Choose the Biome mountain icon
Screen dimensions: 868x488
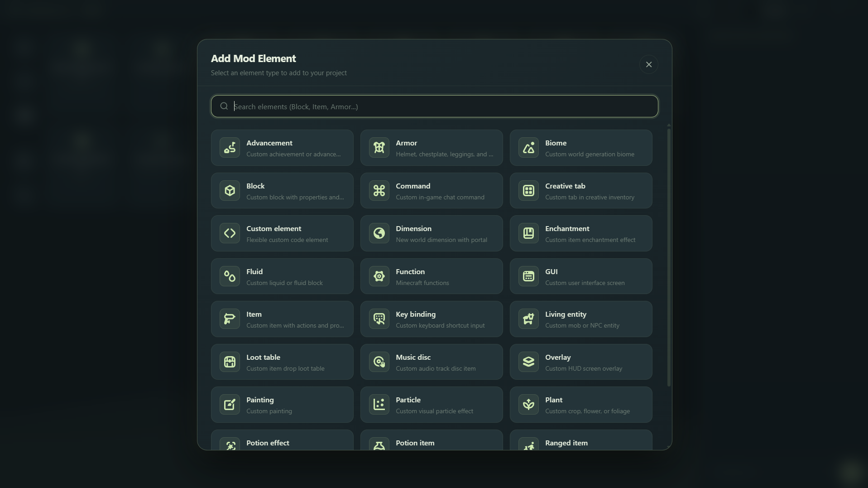click(528, 148)
